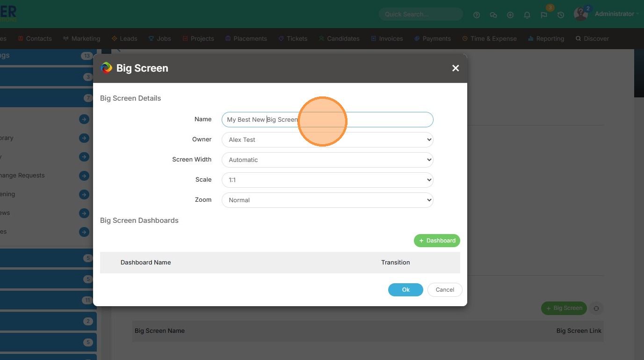Screen dimensions: 644x360
Task: Open the Reporting menu
Action: pyautogui.click(x=546, y=38)
